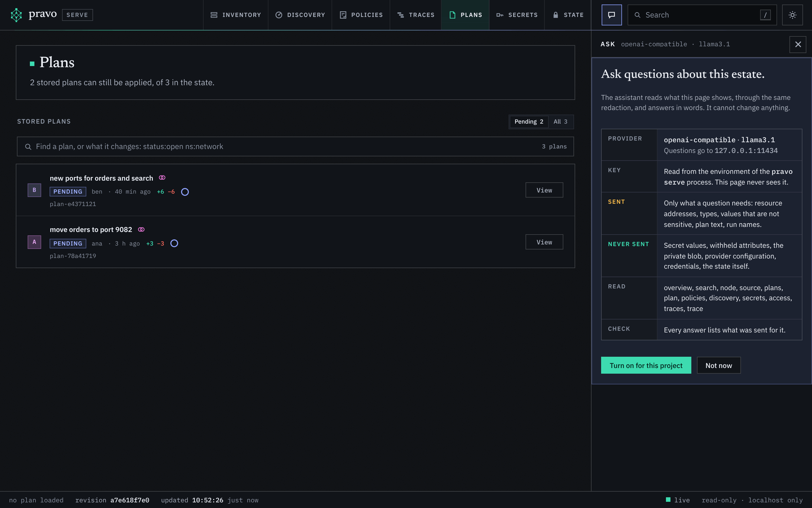Click the slash shortcut key badge
The width and height of the screenshot is (812, 508).
(765, 15)
